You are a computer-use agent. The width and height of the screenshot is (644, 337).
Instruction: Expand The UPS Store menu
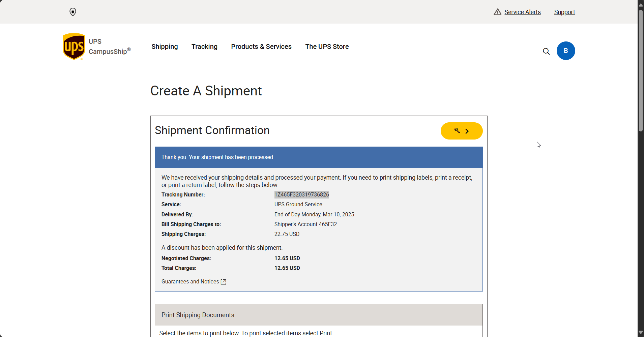[327, 47]
